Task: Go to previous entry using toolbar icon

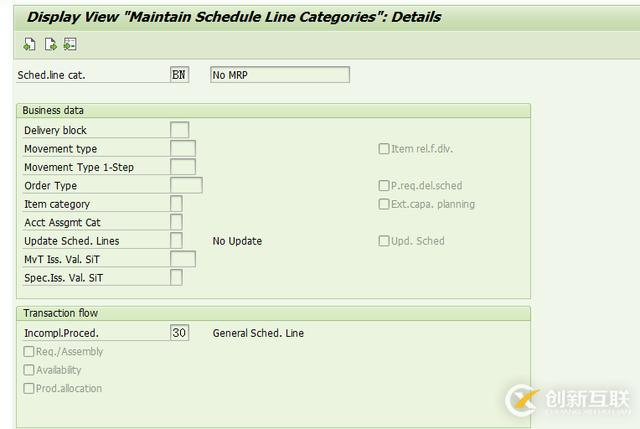Action: tap(29, 44)
